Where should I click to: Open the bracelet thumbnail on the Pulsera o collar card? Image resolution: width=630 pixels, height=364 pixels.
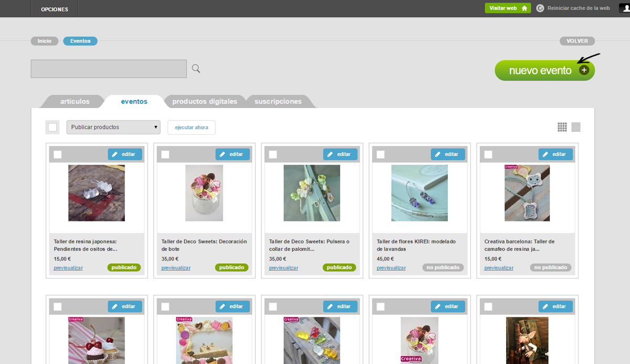point(312,193)
